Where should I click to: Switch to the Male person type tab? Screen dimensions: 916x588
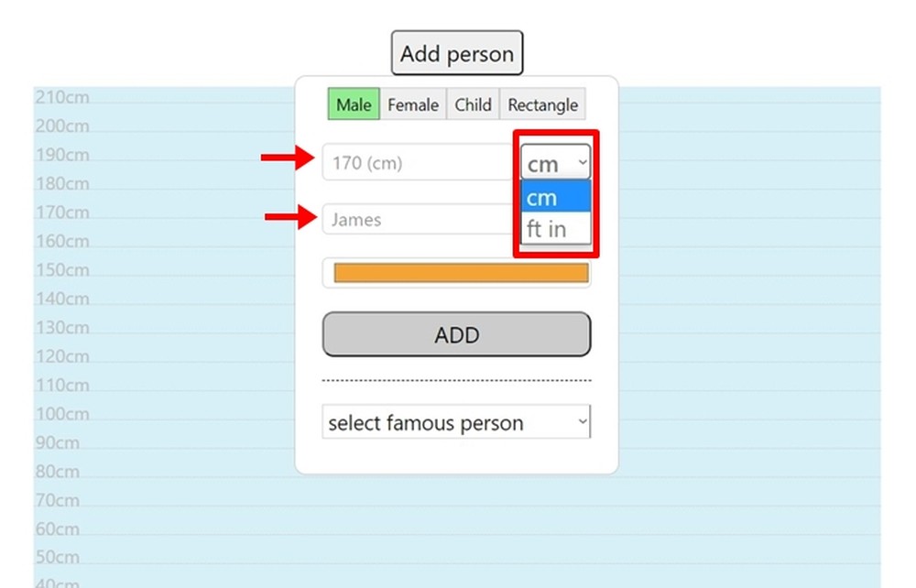click(354, 104)
